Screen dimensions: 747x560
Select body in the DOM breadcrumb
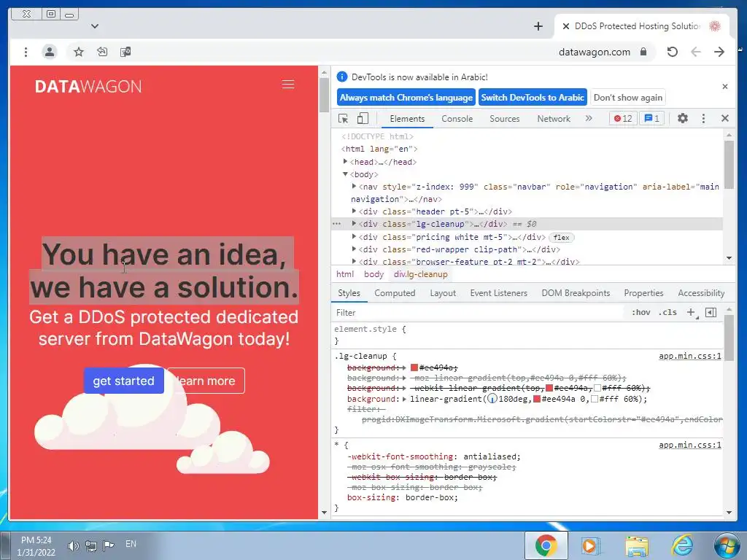(373, 274)
